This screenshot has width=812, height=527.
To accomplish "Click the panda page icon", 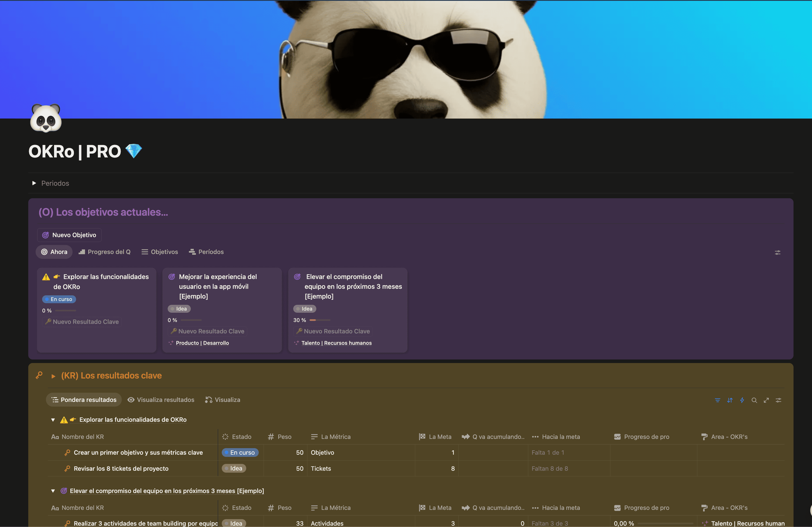I will click(46, 119).
